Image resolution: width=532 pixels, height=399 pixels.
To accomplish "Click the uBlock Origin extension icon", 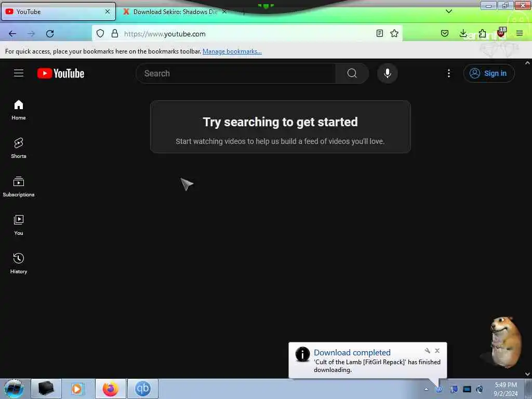I will tap(501, 33).
